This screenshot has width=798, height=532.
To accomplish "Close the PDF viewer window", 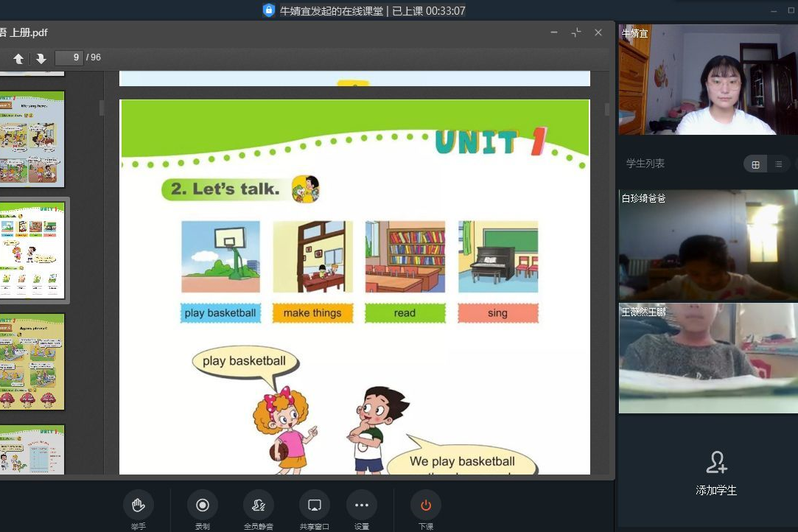I will (598, 32).
